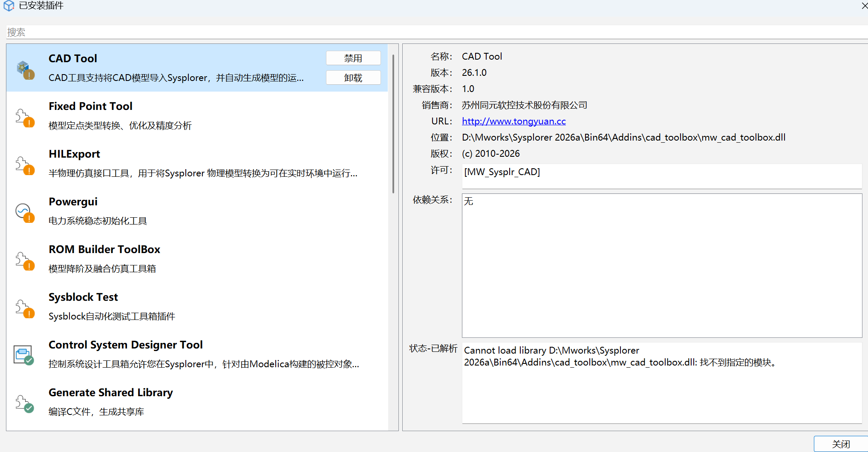Click the Powergui plugin icon
The width and height of the screenshot is (868, 452).
25,213
